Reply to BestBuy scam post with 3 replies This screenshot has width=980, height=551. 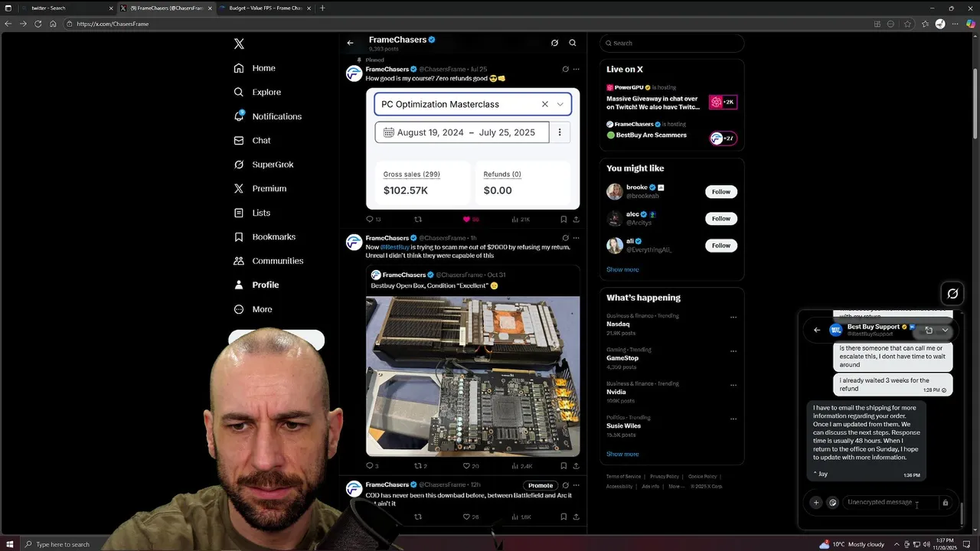pyautogui.click(x=372, y=465)
